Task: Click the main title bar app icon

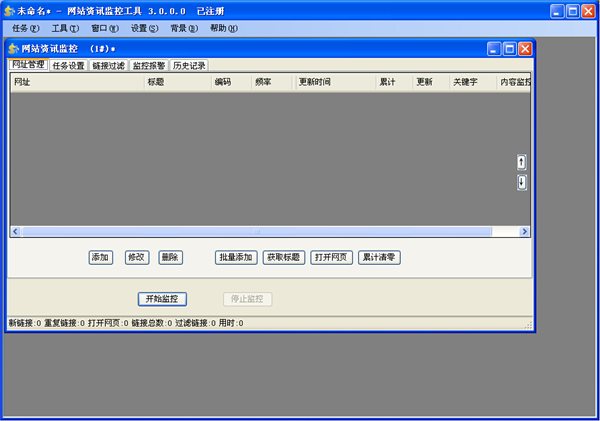Action: (9, 11)
